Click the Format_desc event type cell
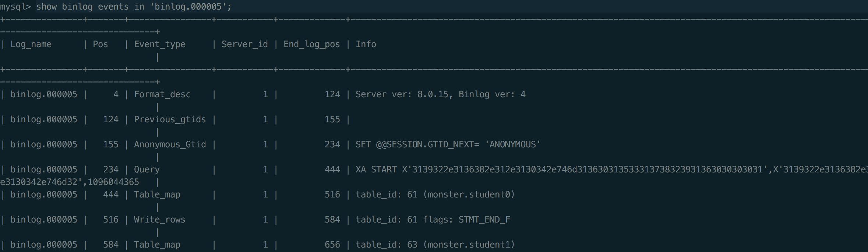The image size is (868, 252). coord(162,94)
